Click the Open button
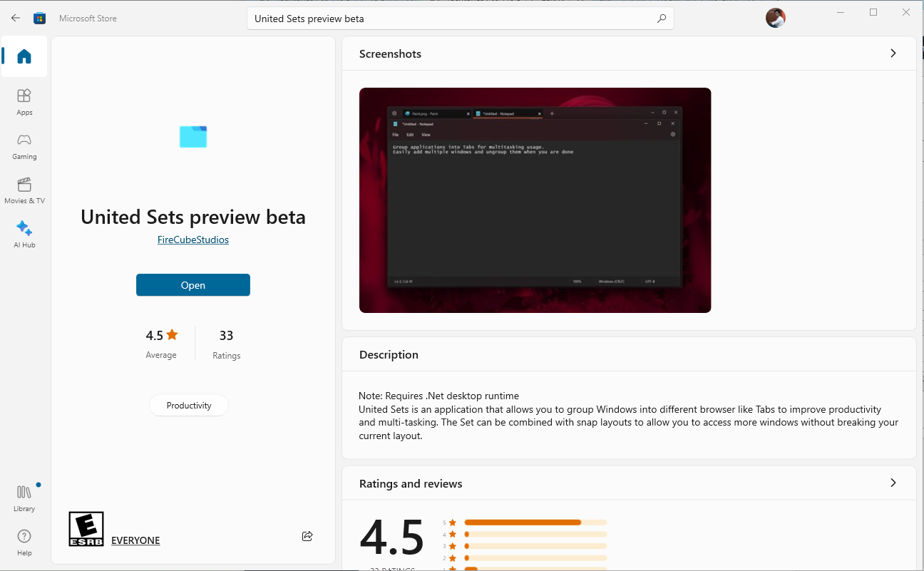The width and height of the screenshot is (924, 571). 193,285
